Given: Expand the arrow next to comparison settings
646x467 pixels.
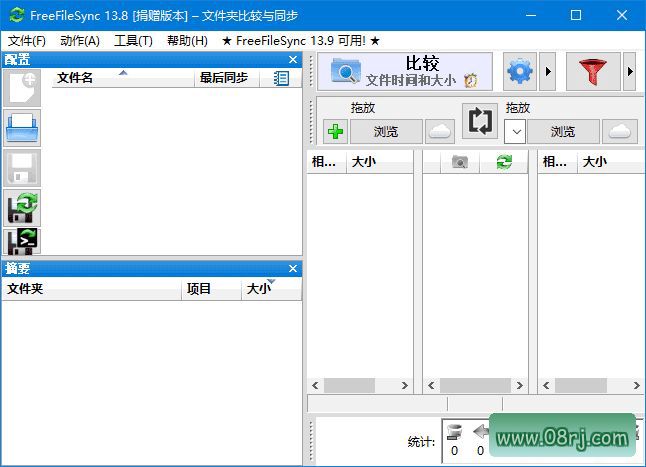Looking at the screenshot, I should [548, 72].
